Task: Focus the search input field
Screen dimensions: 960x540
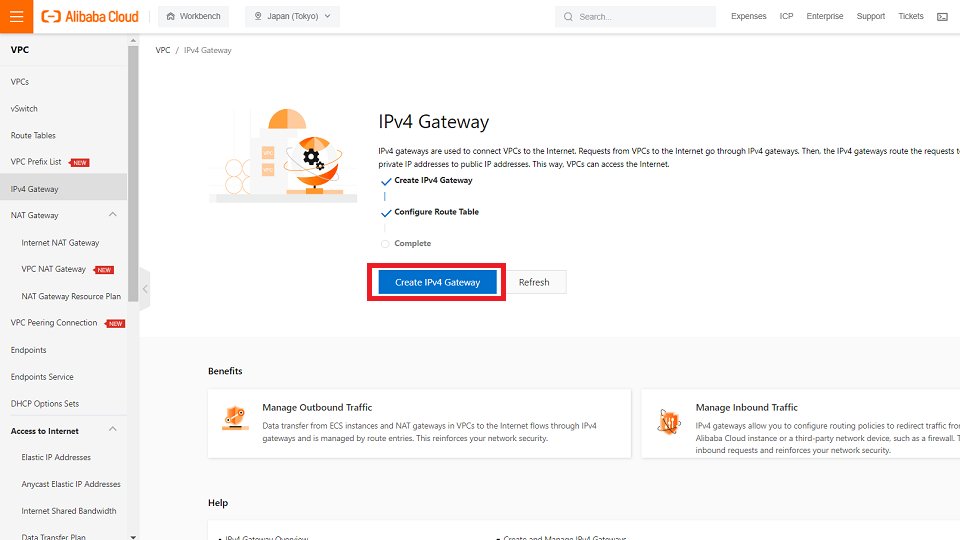Action: point(636,17)
